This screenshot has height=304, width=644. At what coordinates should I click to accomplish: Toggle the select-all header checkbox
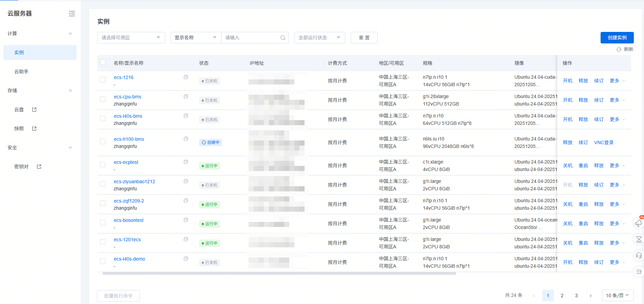click(x=103, y=62)
